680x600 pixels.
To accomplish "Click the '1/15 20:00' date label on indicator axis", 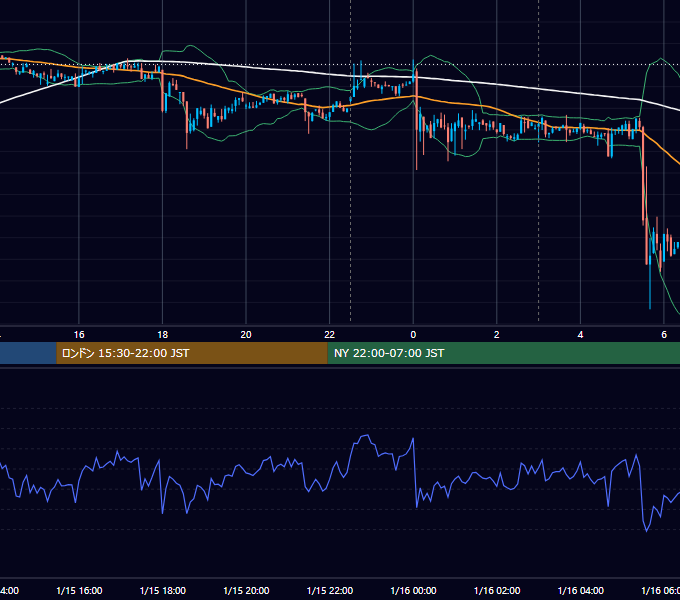I will 246,590.
